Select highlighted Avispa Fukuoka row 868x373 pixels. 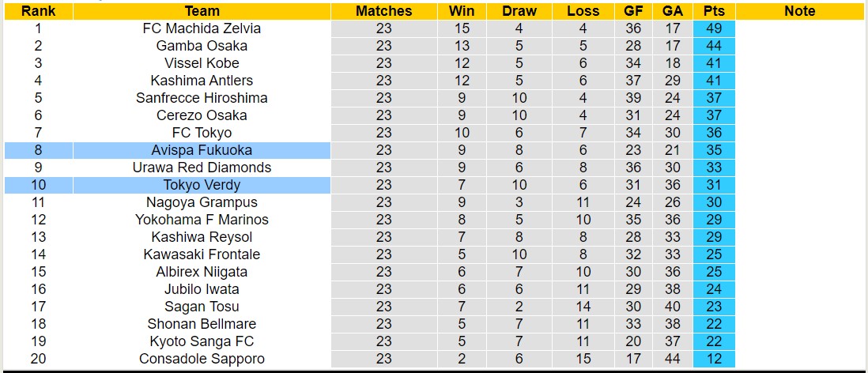[202, 150]
